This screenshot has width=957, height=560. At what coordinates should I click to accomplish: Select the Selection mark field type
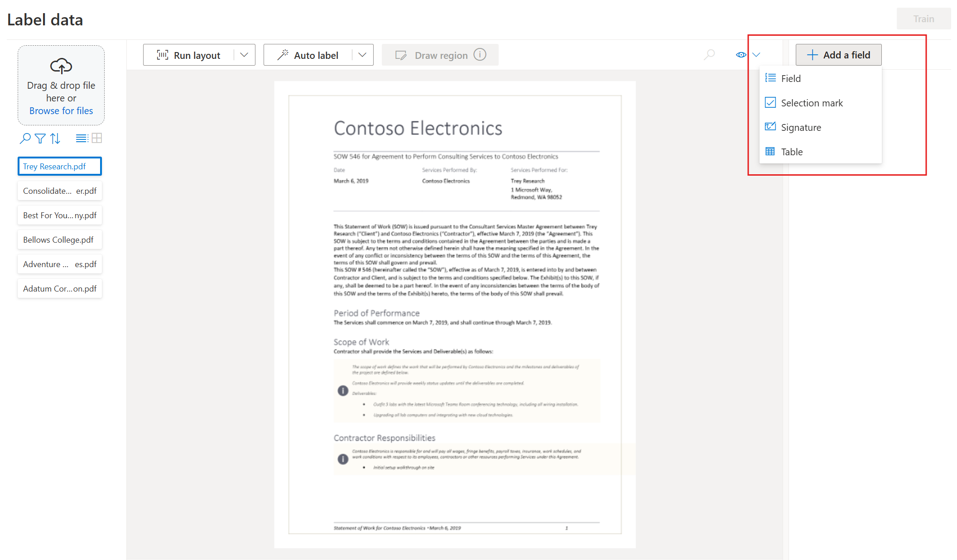(x=811, y=102)
